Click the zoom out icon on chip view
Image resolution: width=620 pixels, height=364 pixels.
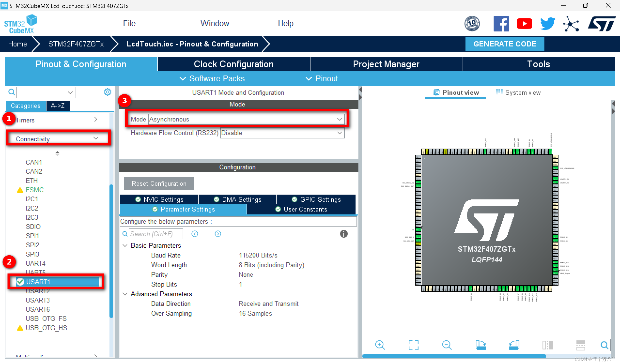click(x=446, y=345)
